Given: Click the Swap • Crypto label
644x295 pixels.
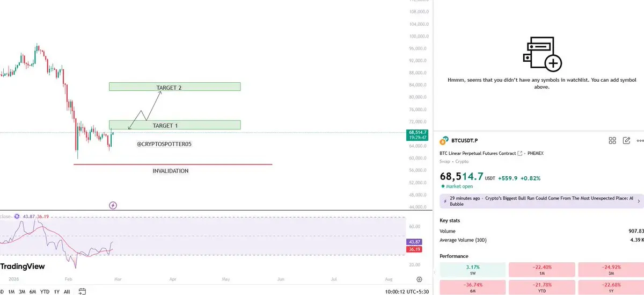Looking at the screenshot, I should pos(454,161).
